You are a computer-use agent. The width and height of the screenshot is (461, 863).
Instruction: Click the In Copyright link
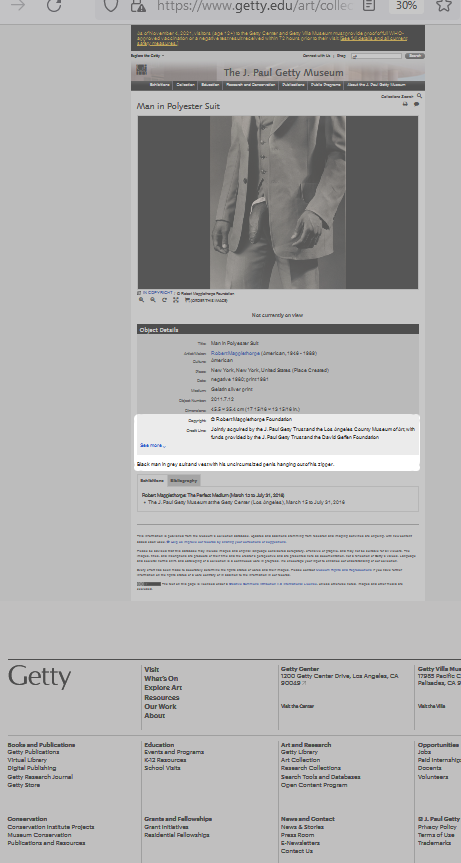pos(157,293)
